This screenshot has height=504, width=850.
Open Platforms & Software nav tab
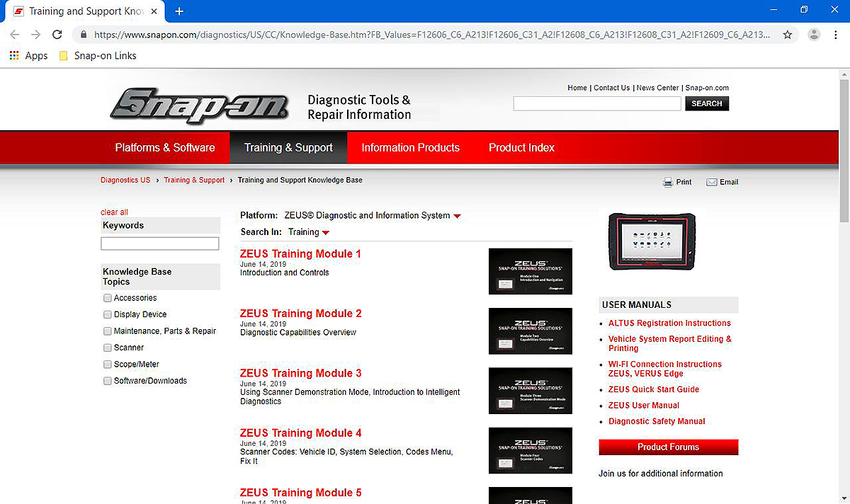(x=165, y=147)
